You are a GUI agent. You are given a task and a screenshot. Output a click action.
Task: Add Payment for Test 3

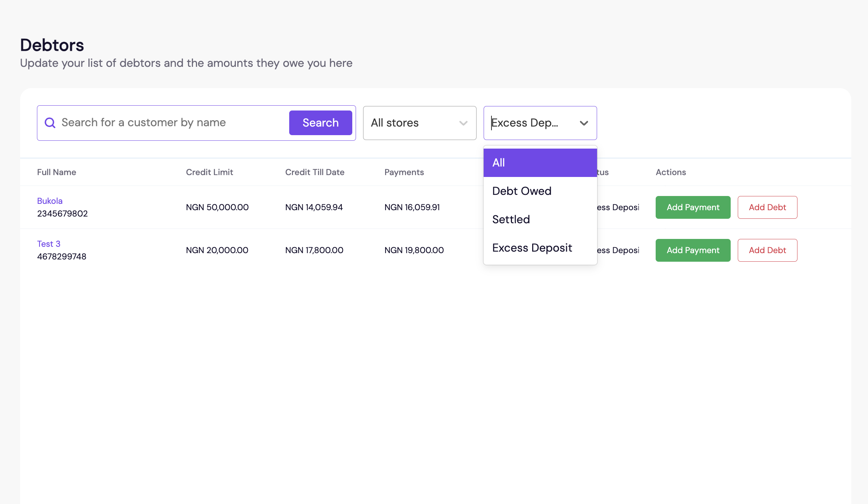(x=693, y=250)
